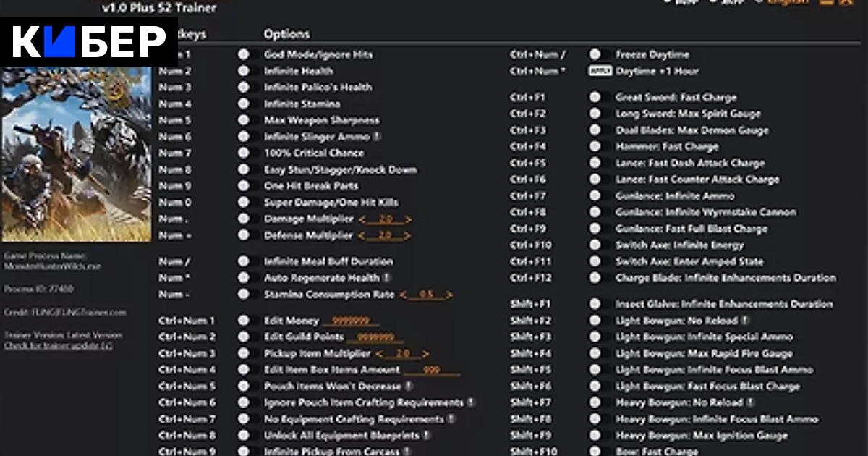Raise Stamina Consumption Rate using right arrow
This screenshot has height=456, width=868.
[x=449, y=295]
